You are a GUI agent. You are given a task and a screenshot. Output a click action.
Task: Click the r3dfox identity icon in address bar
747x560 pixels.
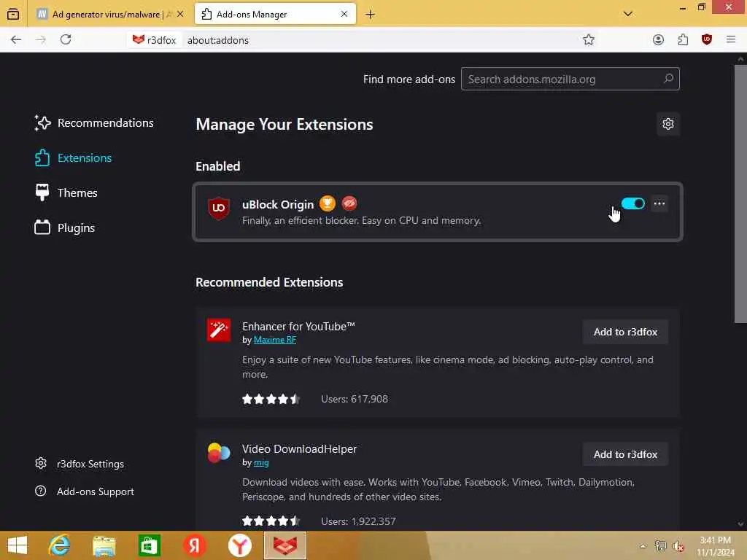coord(155,40)
